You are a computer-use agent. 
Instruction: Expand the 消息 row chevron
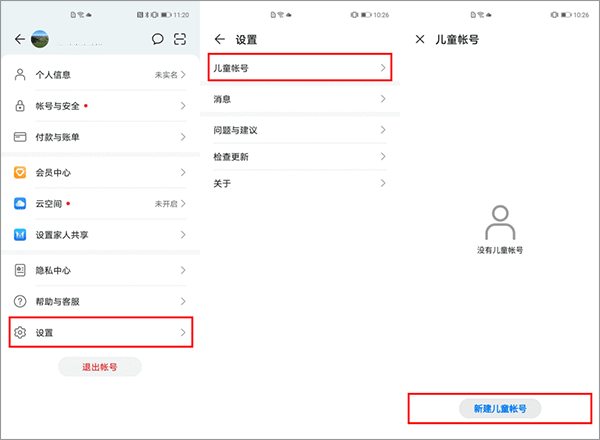tap(383, 99)
